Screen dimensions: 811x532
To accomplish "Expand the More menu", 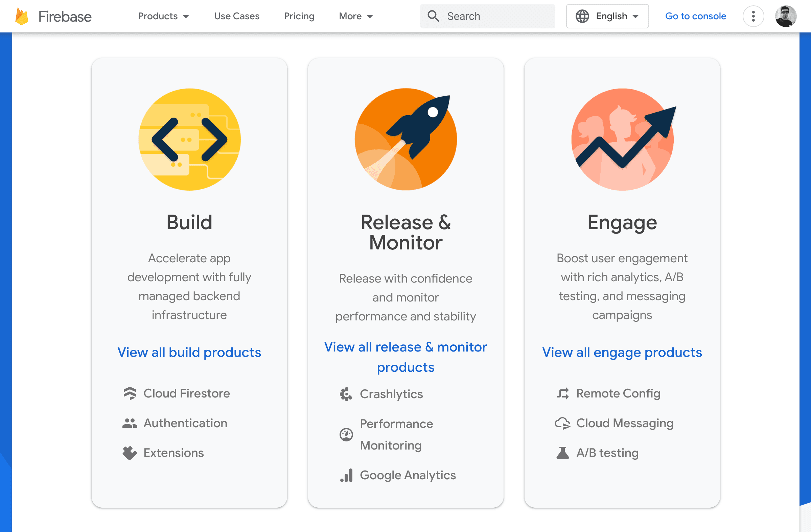I will pos(355,16).
